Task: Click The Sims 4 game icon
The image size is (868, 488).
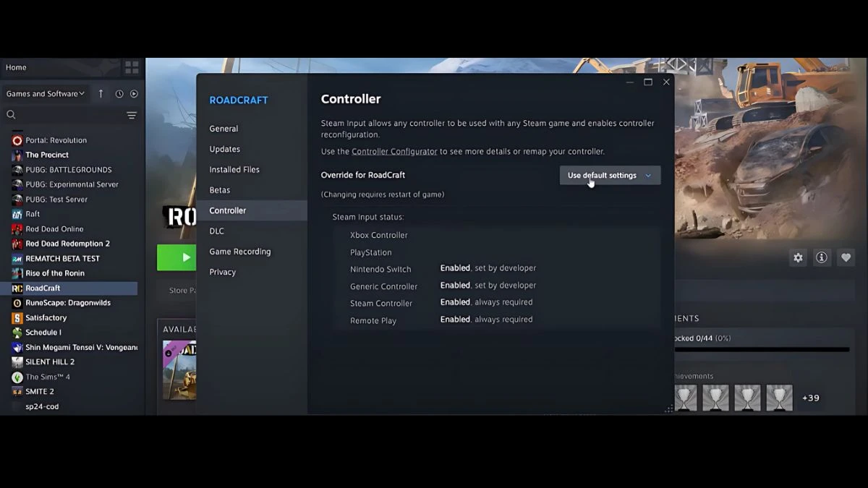Action: click(x=17, y=377)
